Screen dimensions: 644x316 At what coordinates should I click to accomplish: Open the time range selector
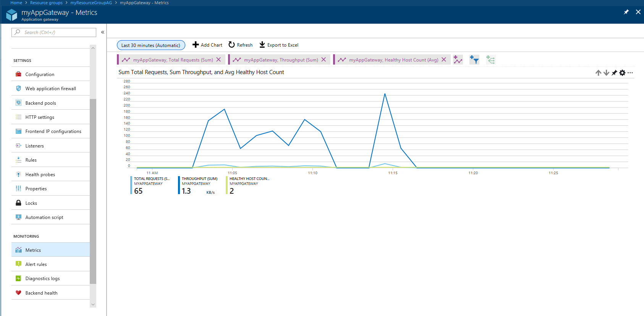pyautogui.click(x=151, y=45)
